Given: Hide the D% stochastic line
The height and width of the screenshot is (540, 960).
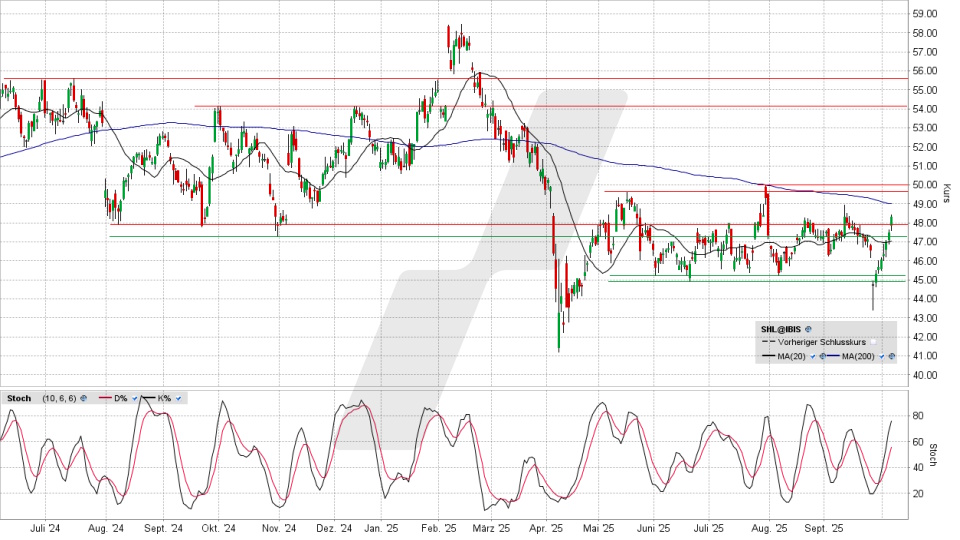Looking at the screenshot, I should [x=134, y=398].
